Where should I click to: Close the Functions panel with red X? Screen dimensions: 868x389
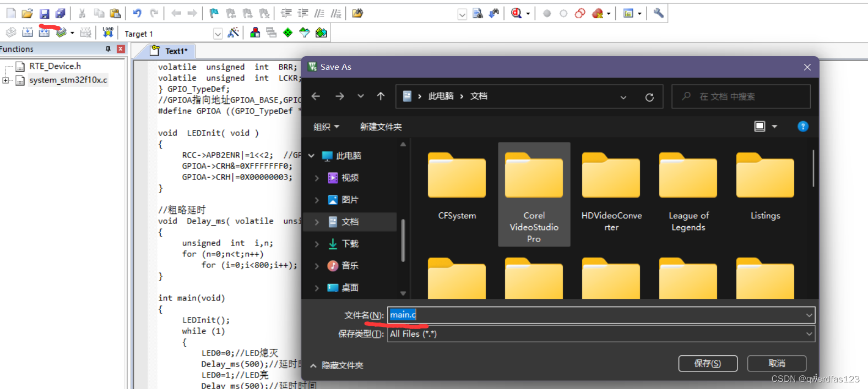coord(121,49)
